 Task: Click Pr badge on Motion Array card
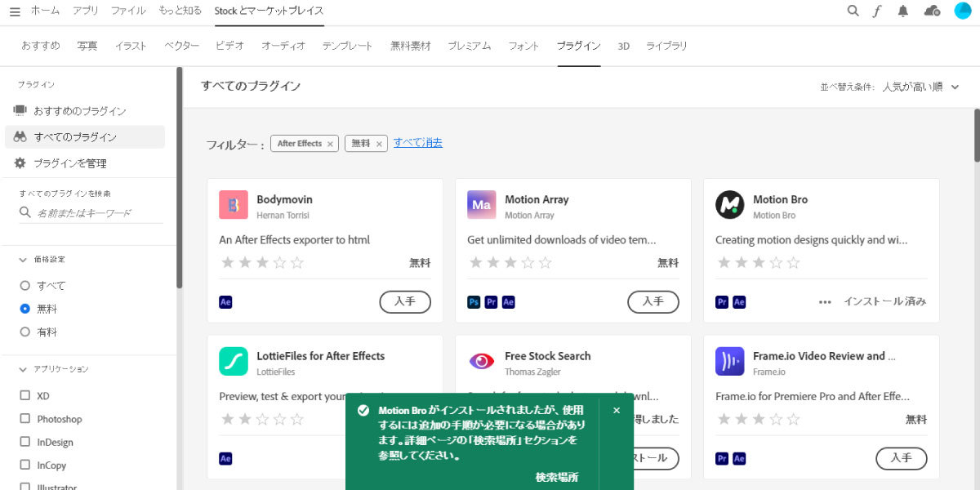click(x=491, y=302)
